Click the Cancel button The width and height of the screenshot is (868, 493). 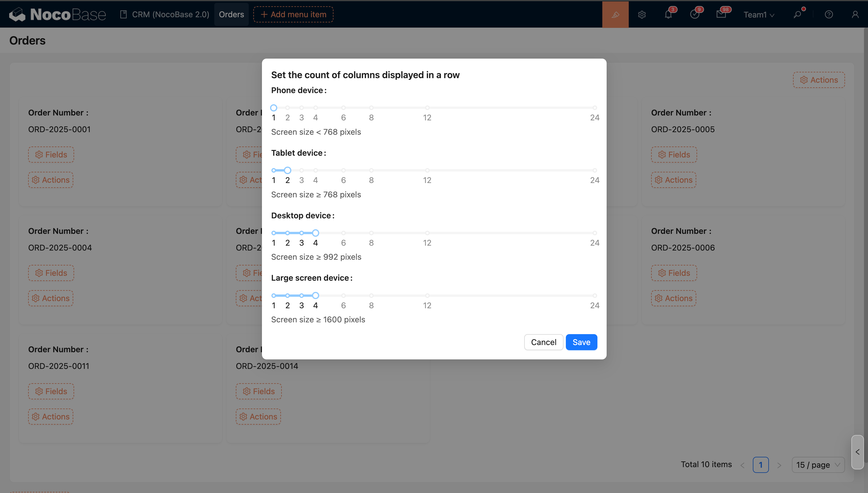click(543, 342)
